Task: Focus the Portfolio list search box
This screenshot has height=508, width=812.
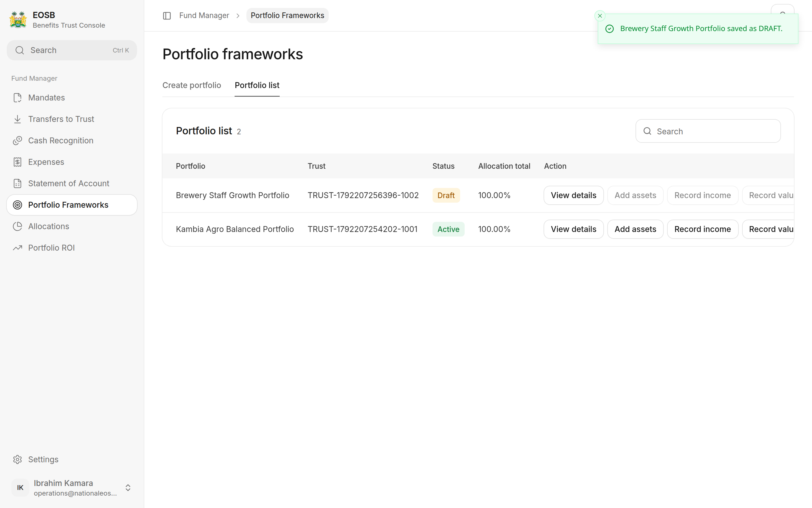Action: click(708, 131)
